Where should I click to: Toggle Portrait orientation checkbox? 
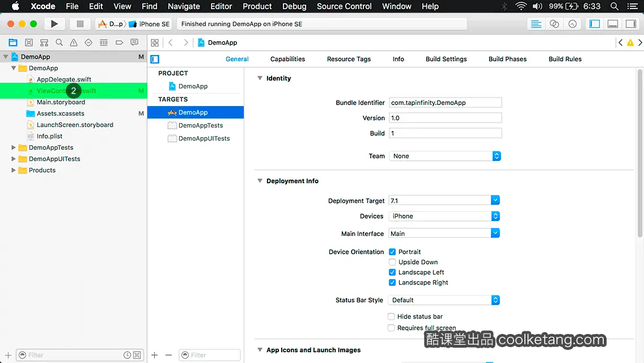coord(392,252)
